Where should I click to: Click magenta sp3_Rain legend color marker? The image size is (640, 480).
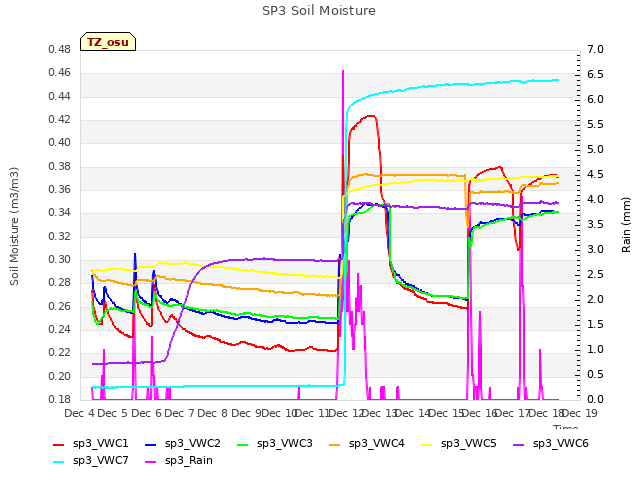(x=151, y=462)
